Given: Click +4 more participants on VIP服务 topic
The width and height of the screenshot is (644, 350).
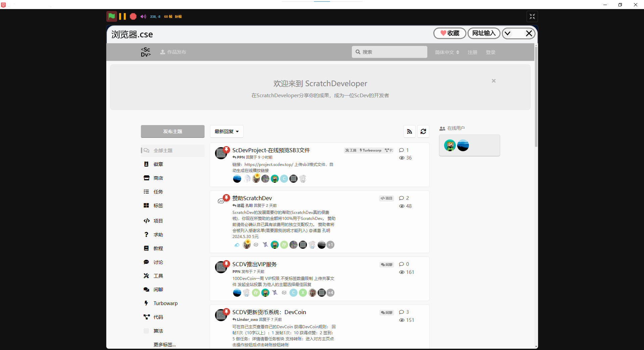Looking at the screenshot, I should tap(330, 293).
